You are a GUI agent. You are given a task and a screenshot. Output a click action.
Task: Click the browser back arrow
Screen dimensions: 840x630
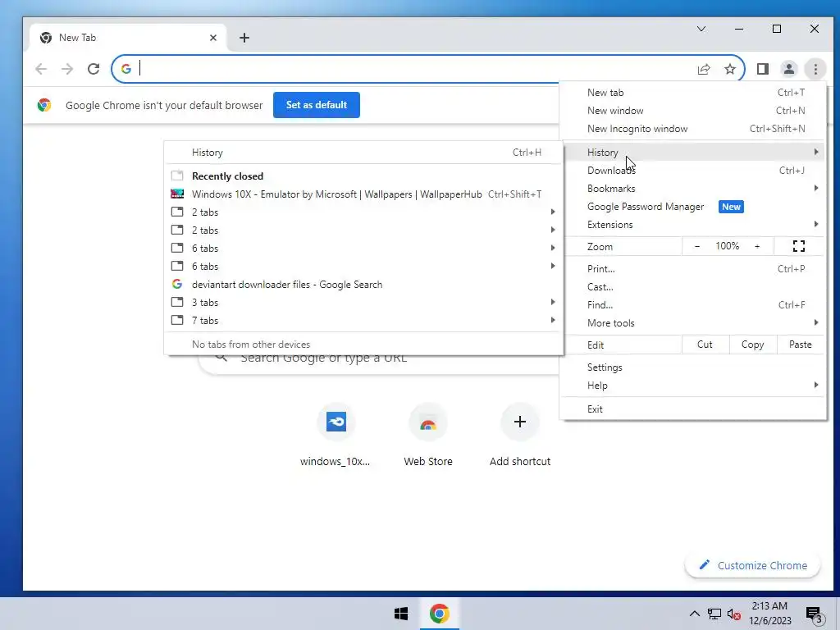click(41, 69)
